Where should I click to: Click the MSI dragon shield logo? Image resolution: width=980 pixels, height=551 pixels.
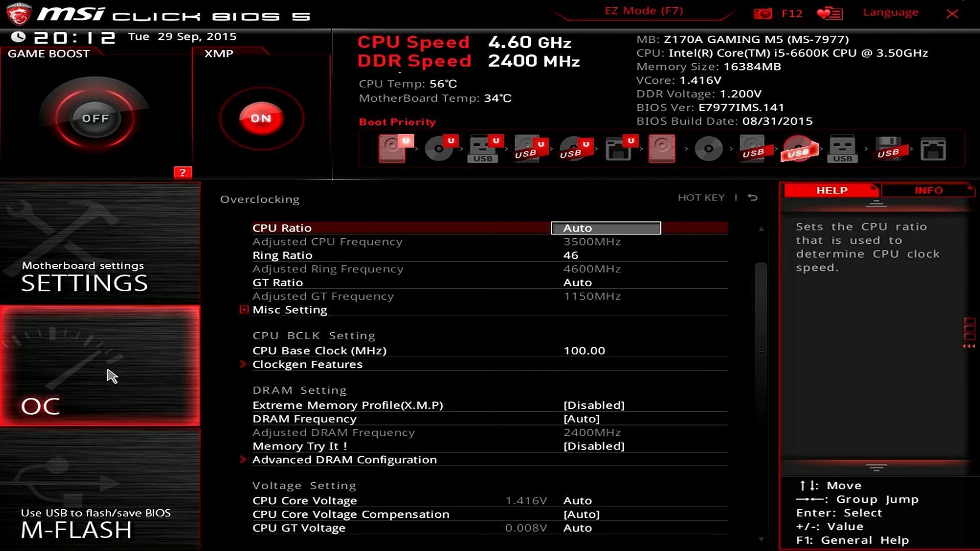tap(19, 14)
